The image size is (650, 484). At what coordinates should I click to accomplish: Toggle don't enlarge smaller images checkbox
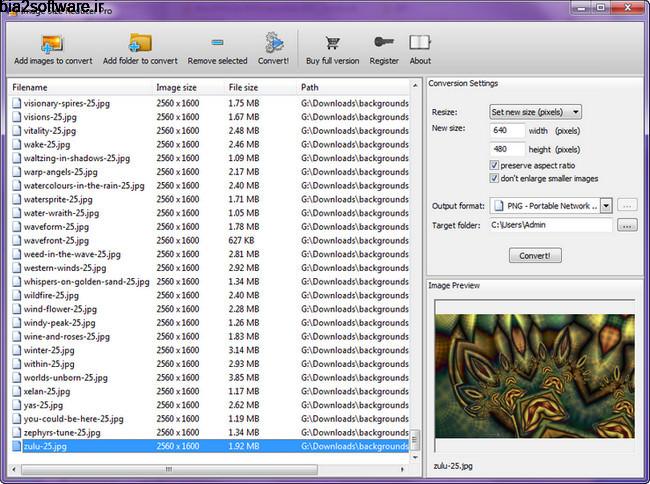tap(494, 178)
